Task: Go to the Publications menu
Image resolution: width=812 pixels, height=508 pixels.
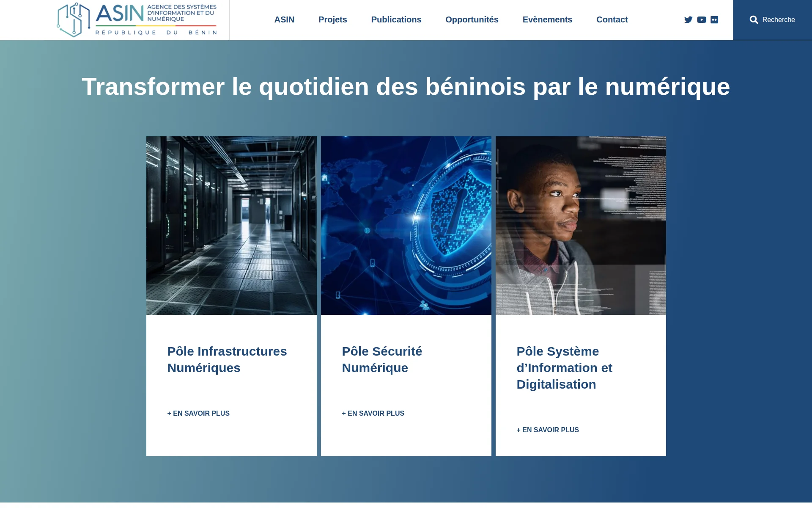Action: pos(396,19)
